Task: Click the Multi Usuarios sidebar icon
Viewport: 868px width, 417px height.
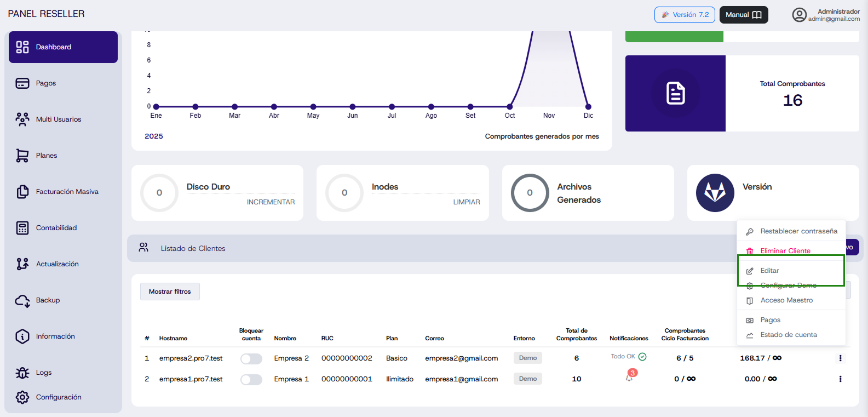Action: [x=22, y=119]
